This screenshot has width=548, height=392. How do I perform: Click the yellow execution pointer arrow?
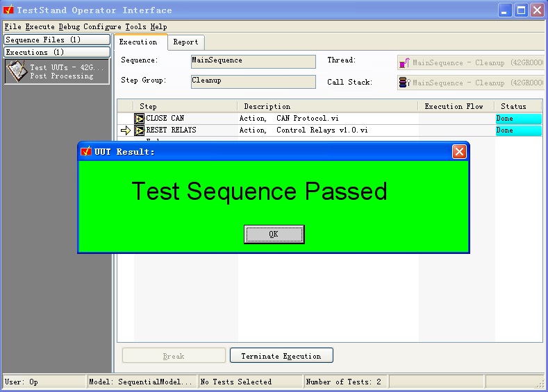coord(126,130)
